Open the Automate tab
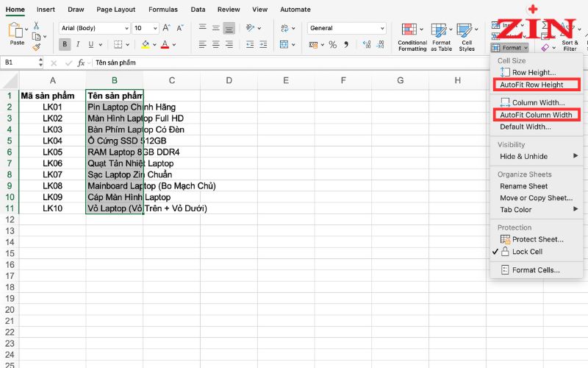588x368 pixels. 295,10
